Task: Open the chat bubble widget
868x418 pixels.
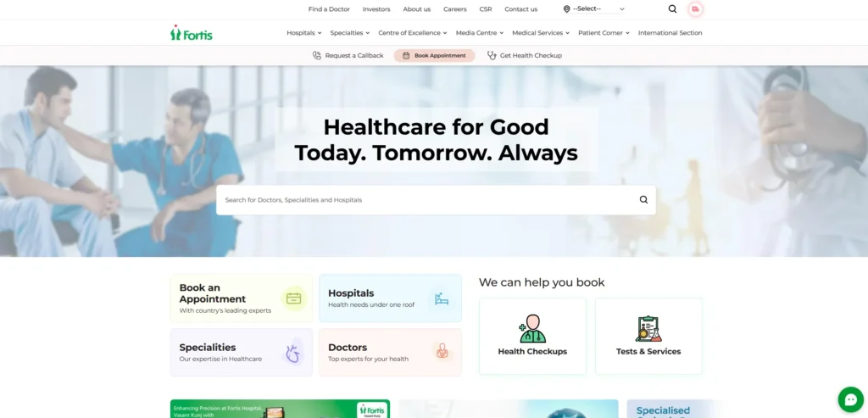Action: click(x=850, y=399)
